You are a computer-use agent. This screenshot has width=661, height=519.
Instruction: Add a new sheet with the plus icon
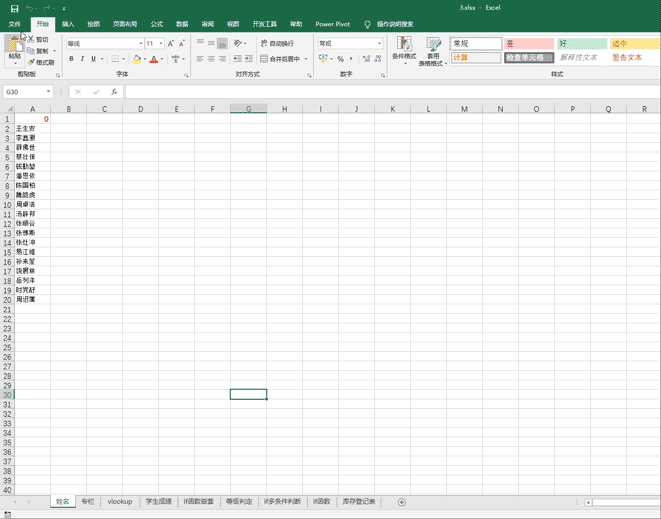click(401, 502)
